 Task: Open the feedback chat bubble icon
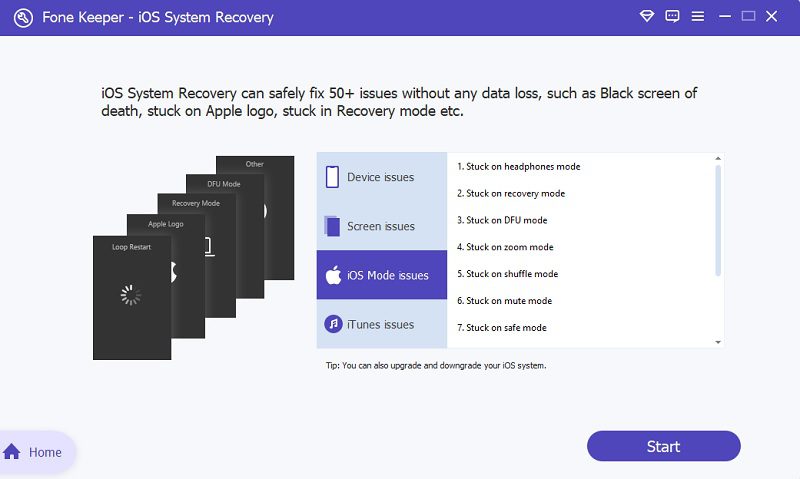pos(672,16)
